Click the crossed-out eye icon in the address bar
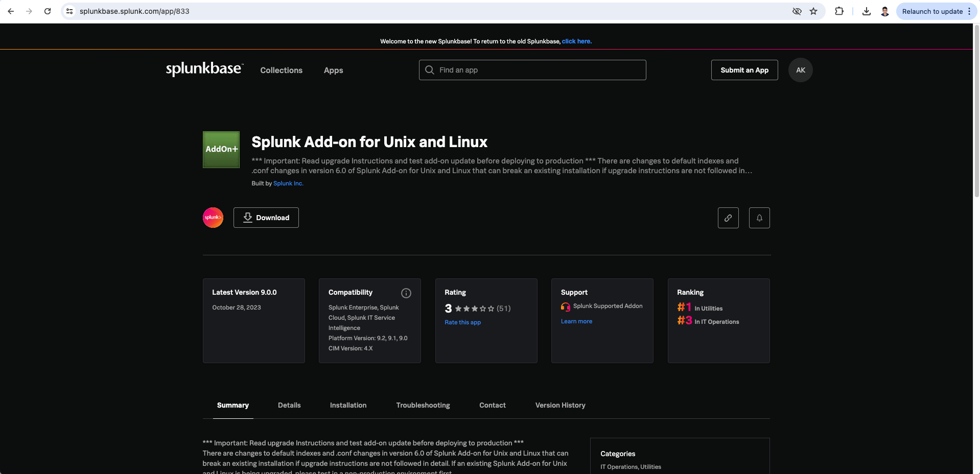 [797, 11]
